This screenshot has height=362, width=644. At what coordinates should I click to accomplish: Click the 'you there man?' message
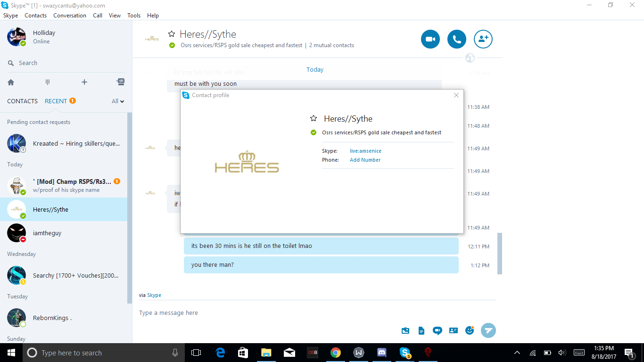tap(321, 265)
